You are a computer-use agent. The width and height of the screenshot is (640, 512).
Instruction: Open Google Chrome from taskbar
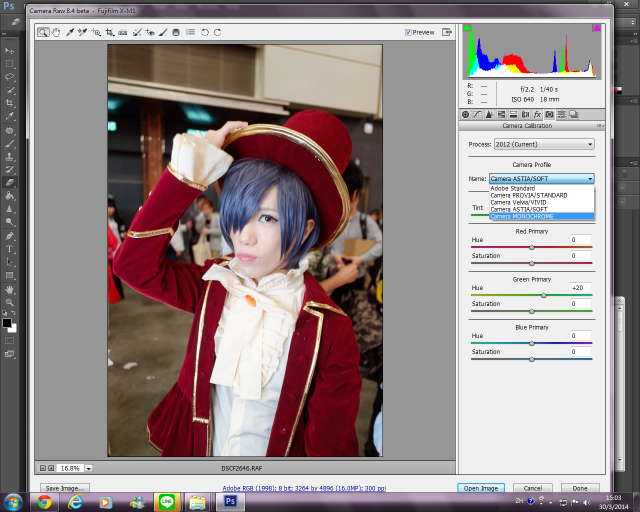[x=44, y=502]
